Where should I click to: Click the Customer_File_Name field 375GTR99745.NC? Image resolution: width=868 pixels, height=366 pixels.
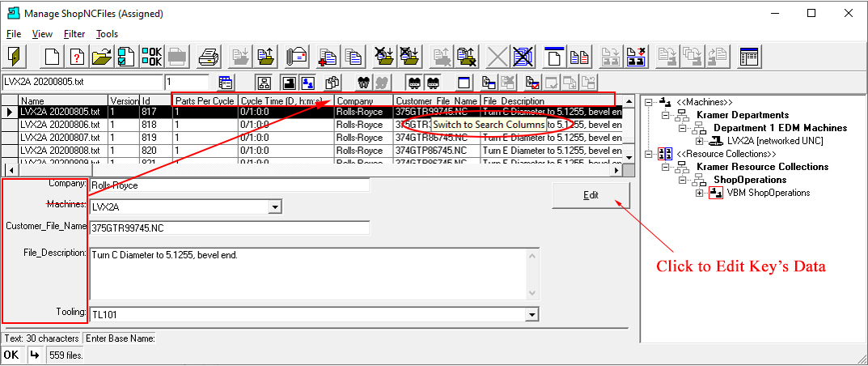229,228
